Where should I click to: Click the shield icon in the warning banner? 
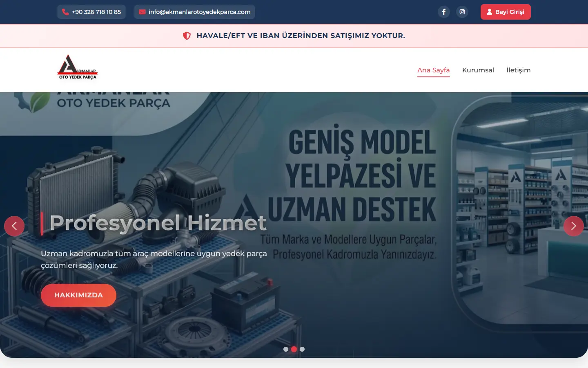click(x=187, y=36)
